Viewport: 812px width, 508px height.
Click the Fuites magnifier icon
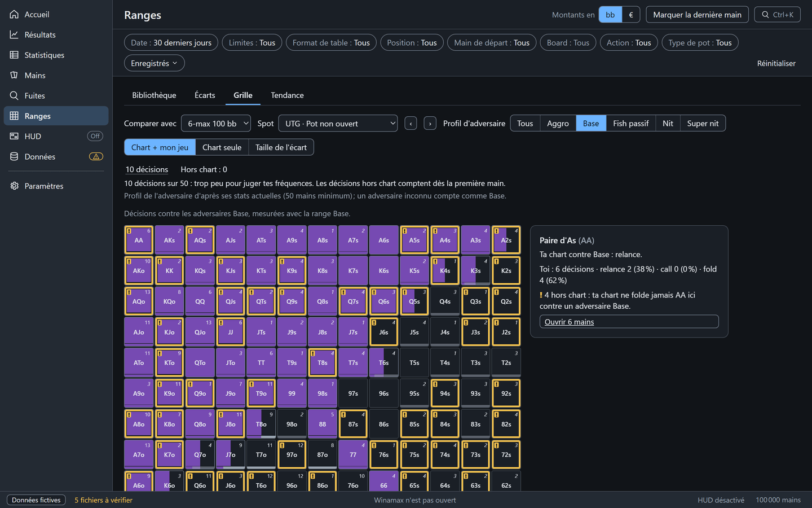[14, 95]
